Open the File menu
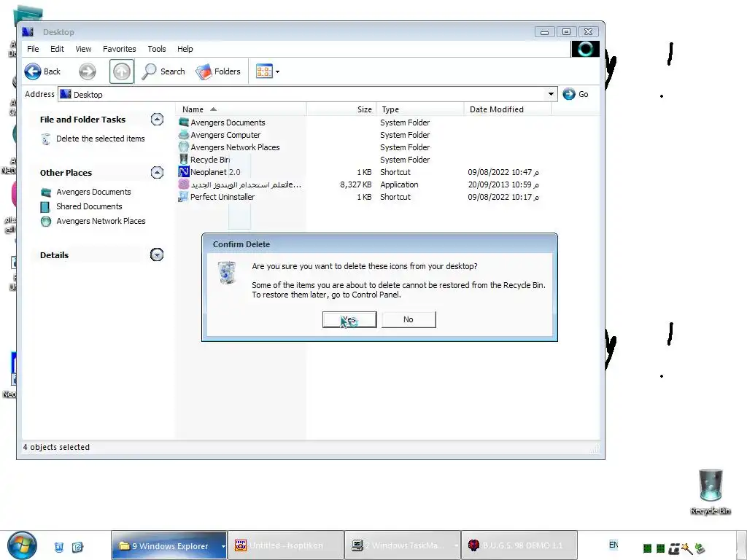747x560 pixels. [33, 49]
